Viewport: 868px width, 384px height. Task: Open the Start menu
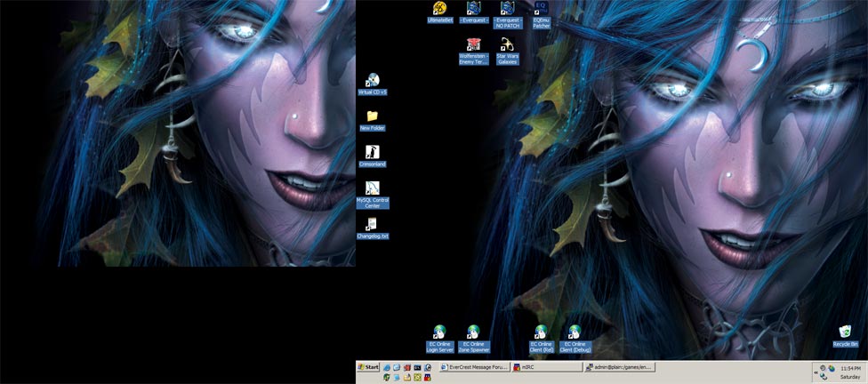(x=368, y=367)
